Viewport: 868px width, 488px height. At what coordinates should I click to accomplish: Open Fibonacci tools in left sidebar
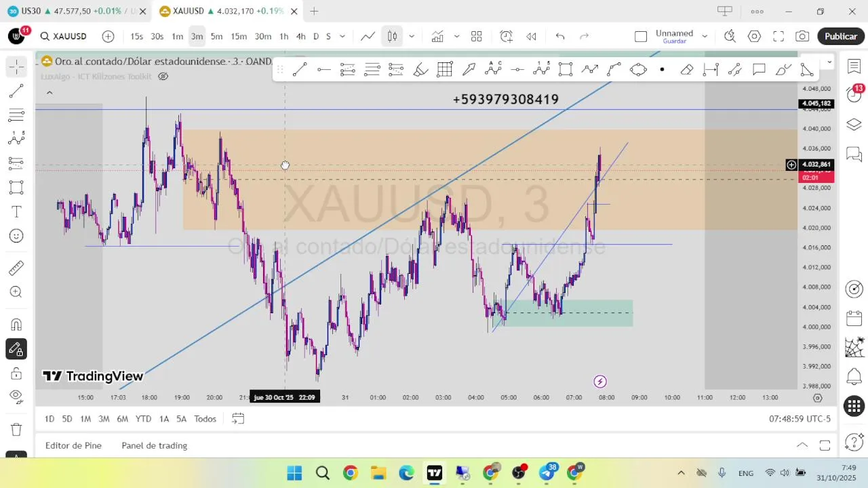[x=16, y=115]
